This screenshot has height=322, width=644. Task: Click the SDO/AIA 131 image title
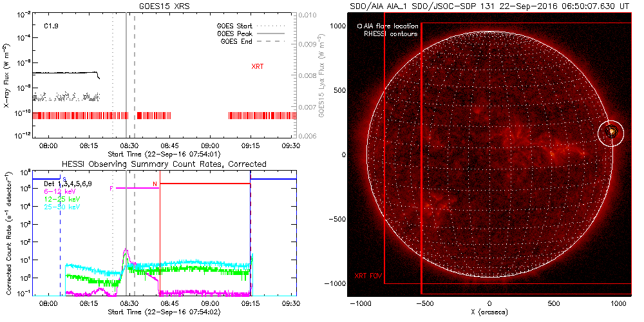(x=489, y=5)
